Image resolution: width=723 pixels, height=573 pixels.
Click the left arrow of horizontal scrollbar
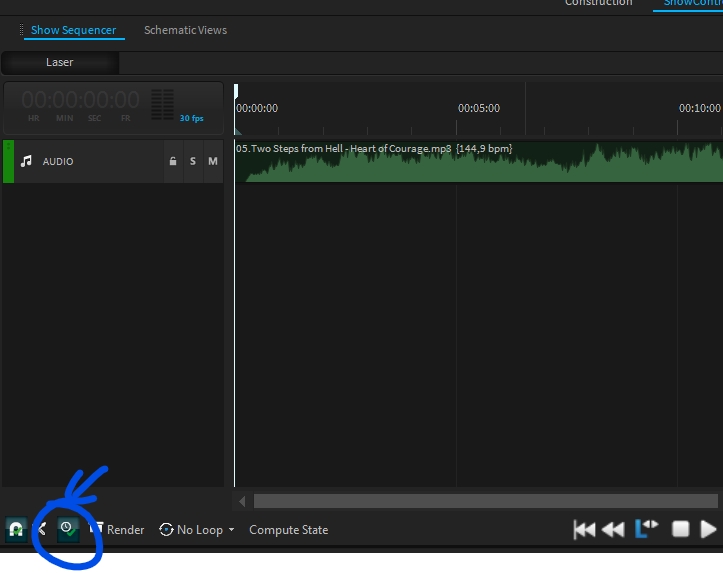click(x=241, y=501)
